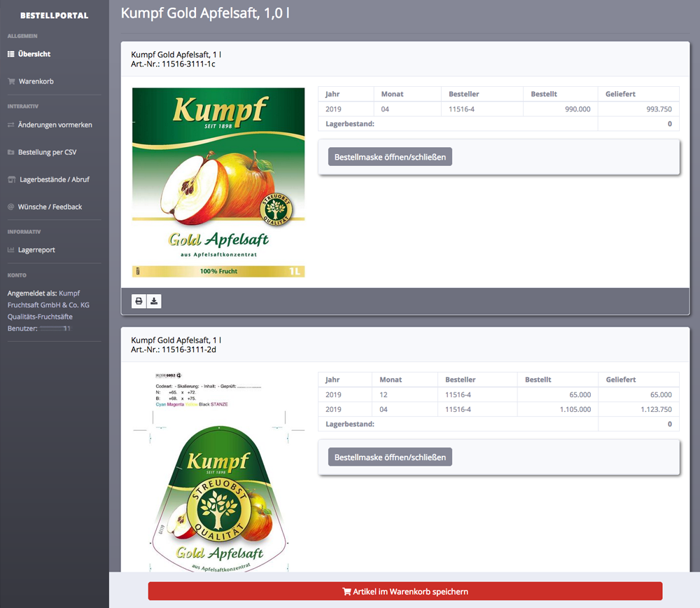The image size is (700, 608).
Task: Open the Kumpf Gold Apfelsaft front label image
Action: (218, 182)
